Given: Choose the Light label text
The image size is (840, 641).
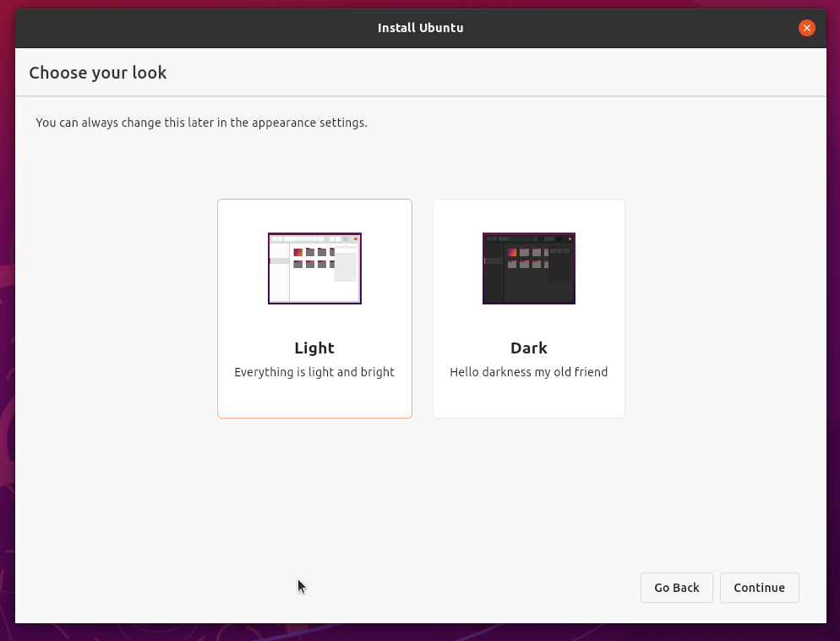Looking at the screenshot, I should [314, 348].
